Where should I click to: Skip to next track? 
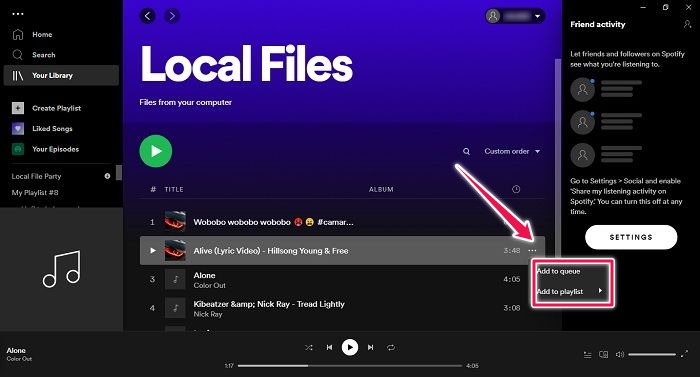371,348
